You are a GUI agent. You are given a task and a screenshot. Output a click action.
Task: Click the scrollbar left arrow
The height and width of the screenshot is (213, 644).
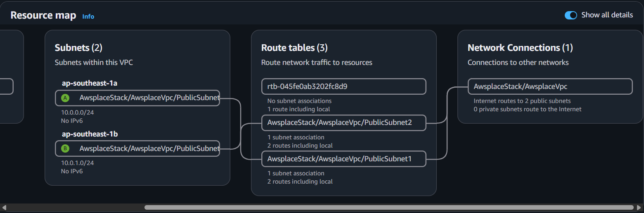[4, 207]
